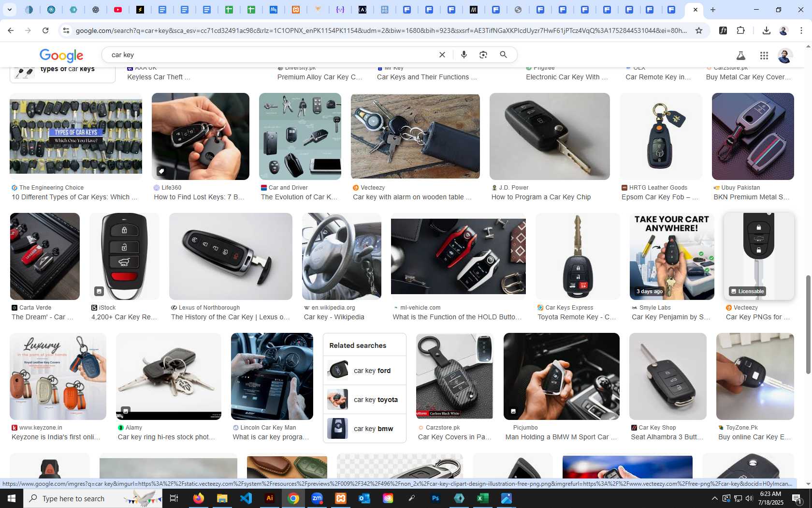The width and height of the screenshot is (812, 508).
Task: Open Search Labs flask icon
Action: pyautogui.click(x=740, y=56)
